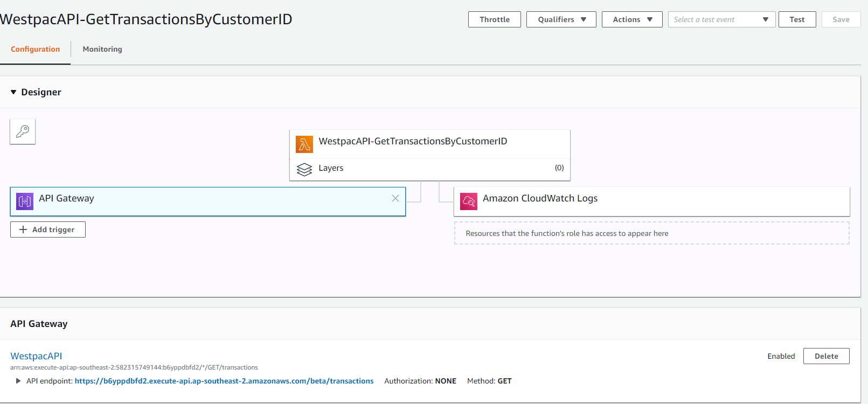
Task: Click the resources role access placeholder text
Action: [x=567, y=233]
